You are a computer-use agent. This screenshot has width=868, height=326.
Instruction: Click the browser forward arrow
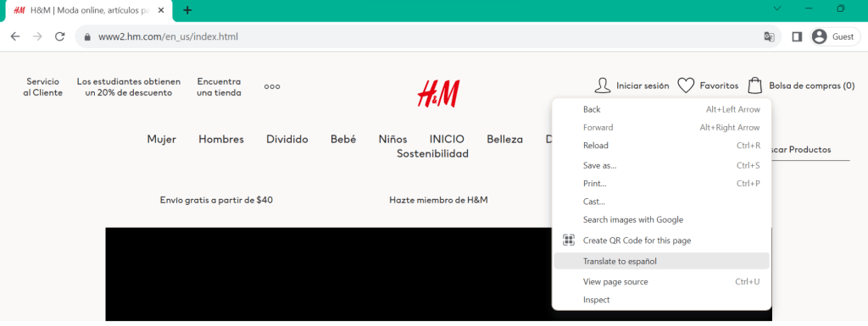tap(37, 36)
